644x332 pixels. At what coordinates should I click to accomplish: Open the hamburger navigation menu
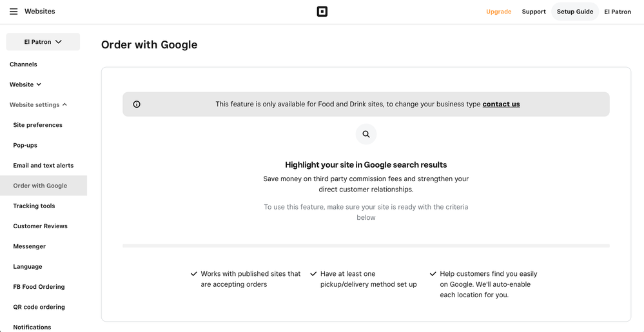[14, 12]
